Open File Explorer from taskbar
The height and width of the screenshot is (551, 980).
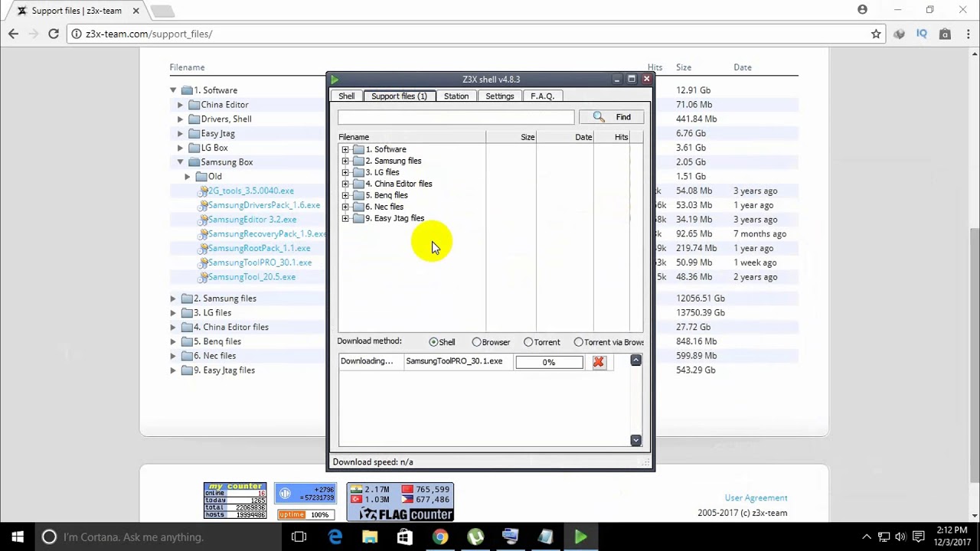pyautogui.click(x=370, y=537)
